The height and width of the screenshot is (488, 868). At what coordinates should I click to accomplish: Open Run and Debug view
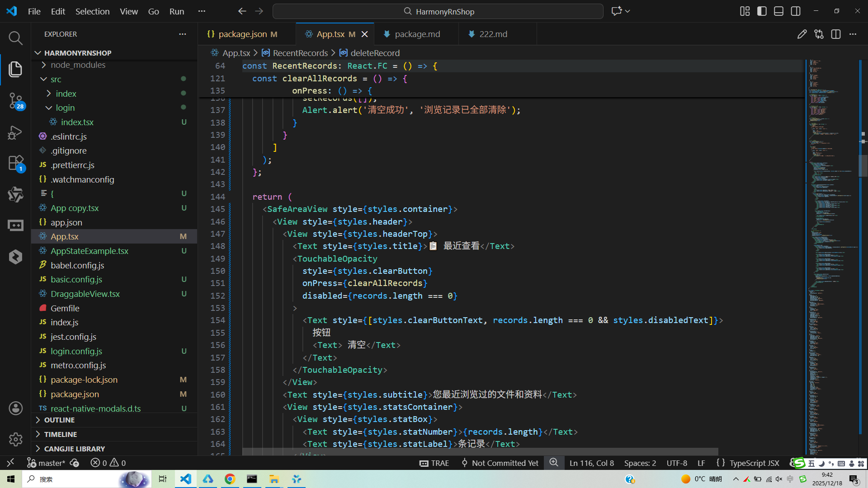point(15,132)
